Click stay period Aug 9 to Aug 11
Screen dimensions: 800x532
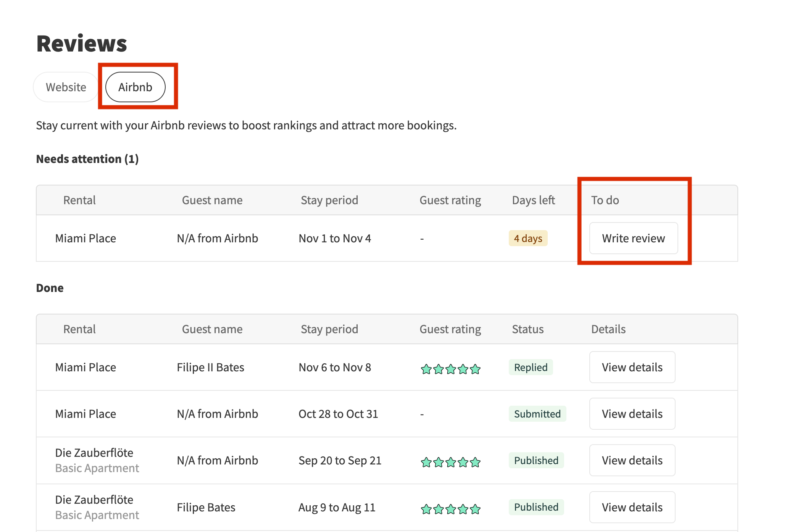[x=337, y=507]
